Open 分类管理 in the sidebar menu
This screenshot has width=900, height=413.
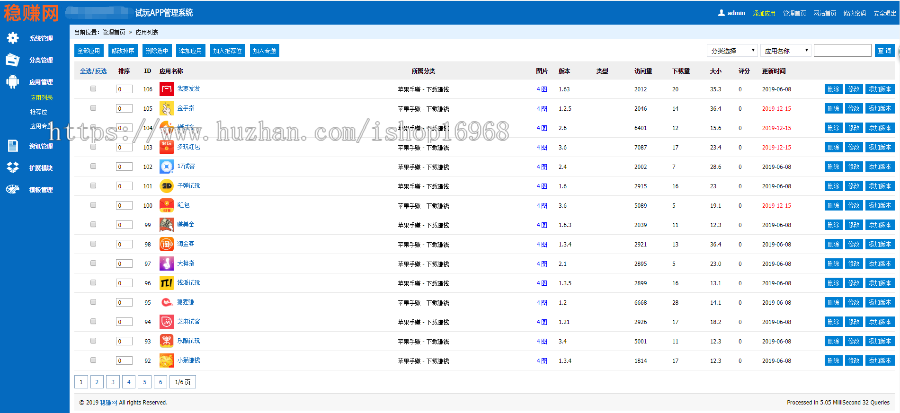(x=41, y=60)
